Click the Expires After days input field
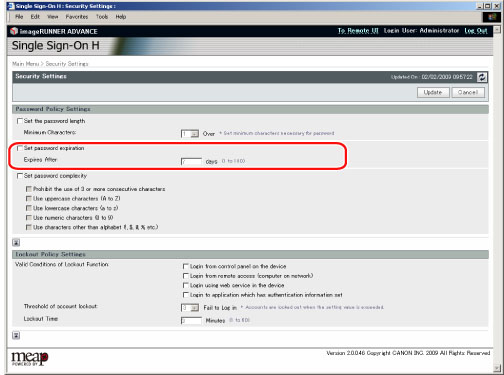The image size is (504, 375). 191,162
